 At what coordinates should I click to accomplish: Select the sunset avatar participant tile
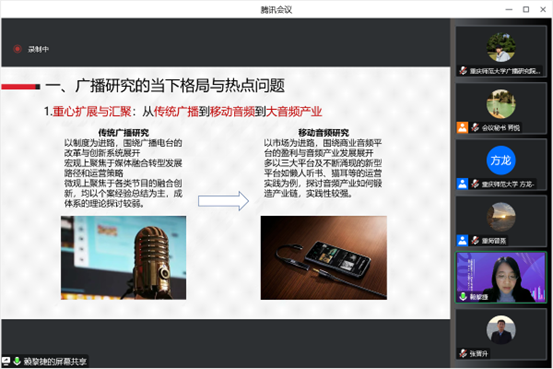(501, 221)
